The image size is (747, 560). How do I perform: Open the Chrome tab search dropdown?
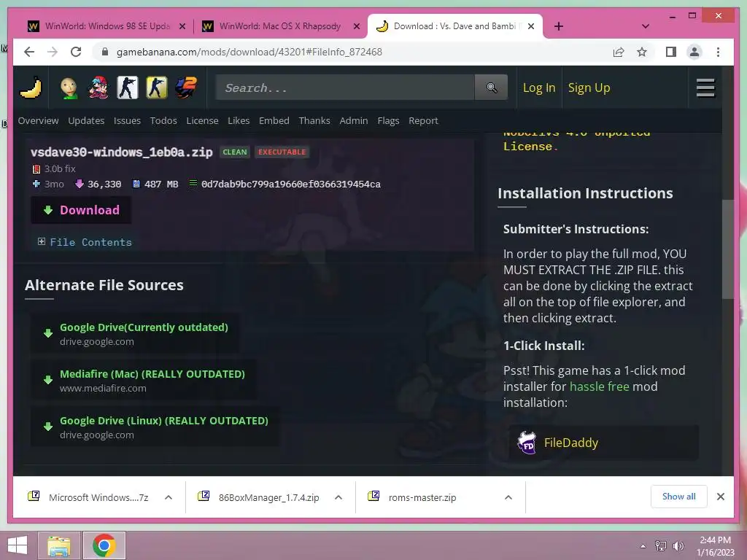coord(646,26)
